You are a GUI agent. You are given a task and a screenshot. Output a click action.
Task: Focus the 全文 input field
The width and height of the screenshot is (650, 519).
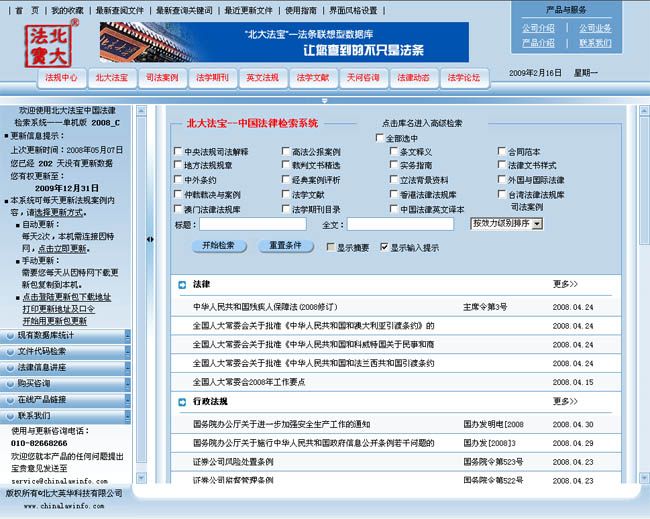click(400, 224)
